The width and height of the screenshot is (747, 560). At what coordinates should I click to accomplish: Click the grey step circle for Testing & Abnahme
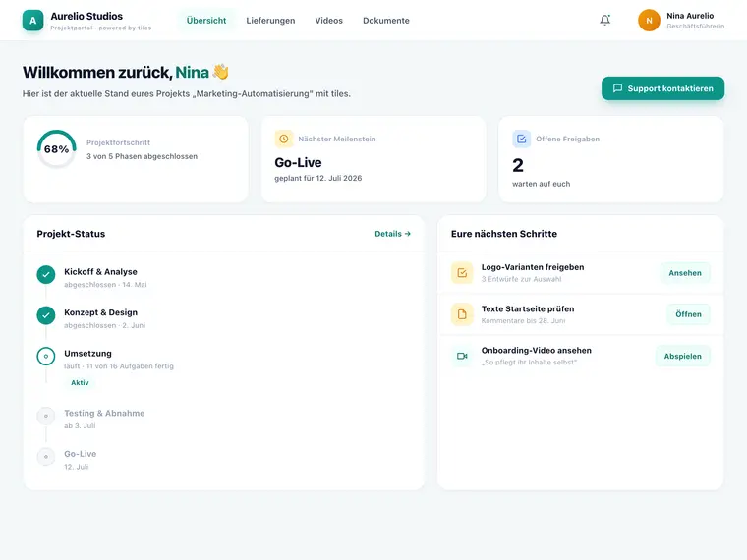click(x=46, y=416)
